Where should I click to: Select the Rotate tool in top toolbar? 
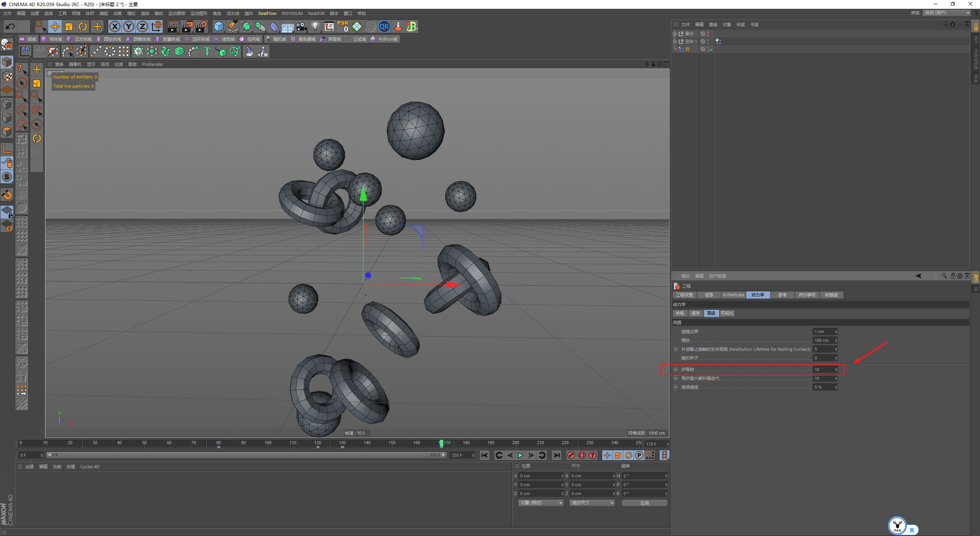[x=83, y=26]
